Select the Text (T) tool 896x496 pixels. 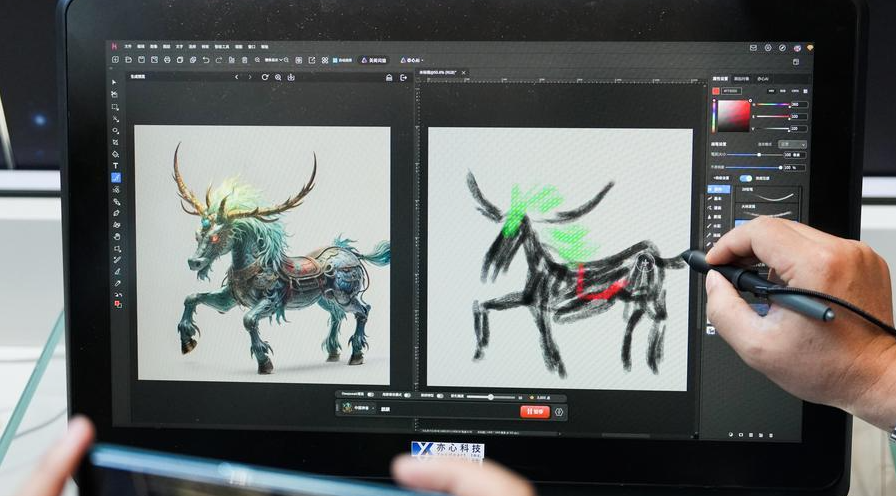point(115,166)
